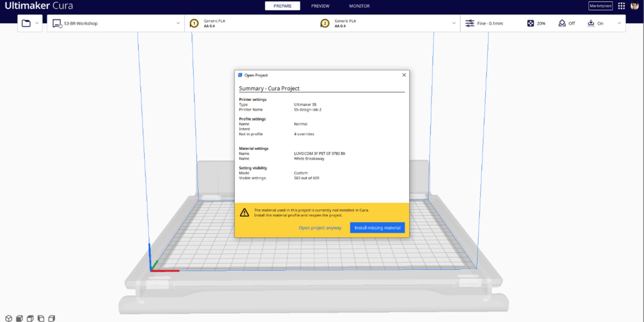Click the support Off icon
Image resolution: width=644 pixels, height=322 pixels.
562,23
